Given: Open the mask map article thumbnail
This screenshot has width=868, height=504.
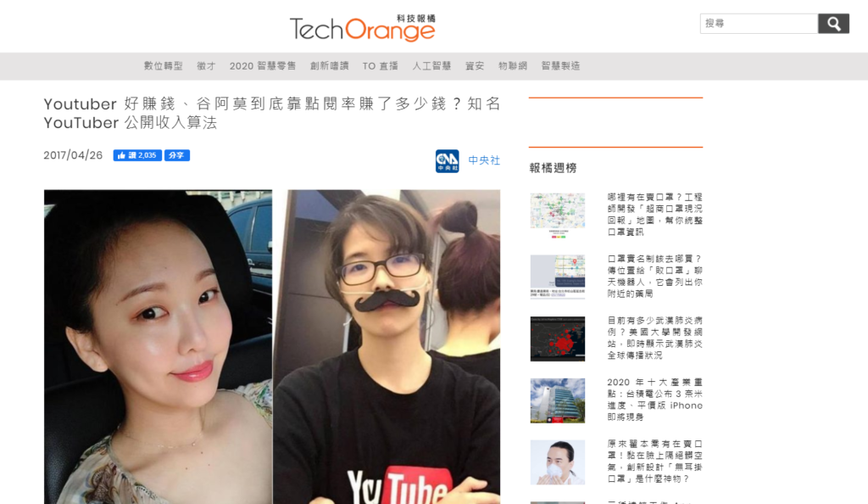Looking at the screenshot, I should click(557, 215).
